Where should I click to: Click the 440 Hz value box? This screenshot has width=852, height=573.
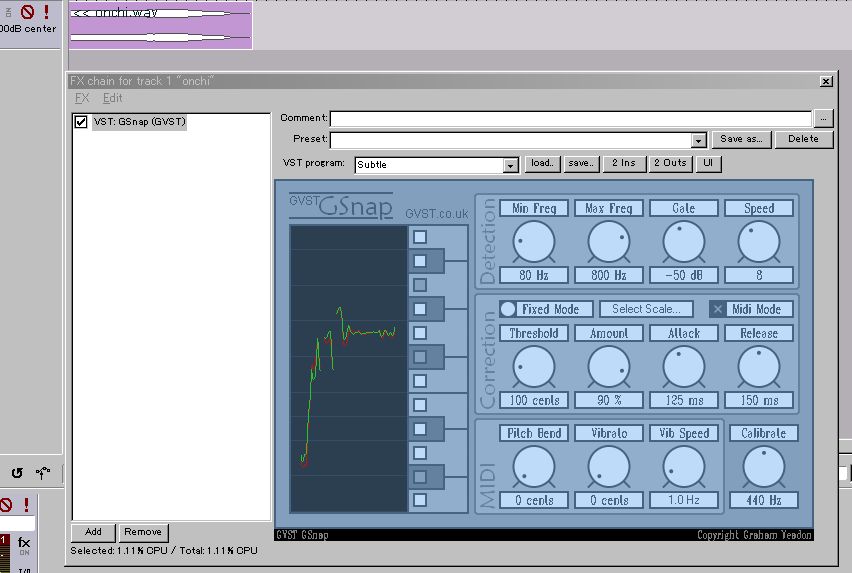coord(763,500)
